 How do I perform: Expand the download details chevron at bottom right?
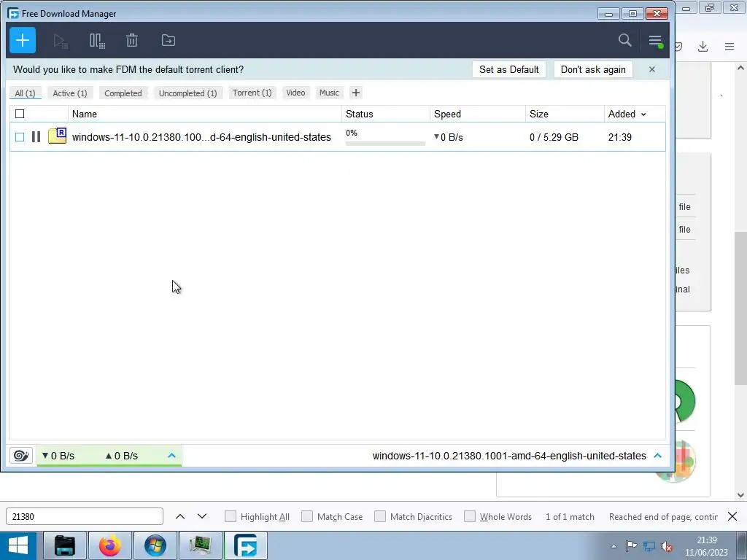coord(658,456)
